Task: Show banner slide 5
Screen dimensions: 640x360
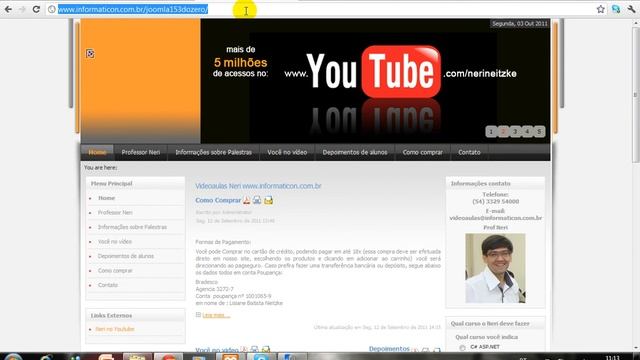Action: click(539, 131)
